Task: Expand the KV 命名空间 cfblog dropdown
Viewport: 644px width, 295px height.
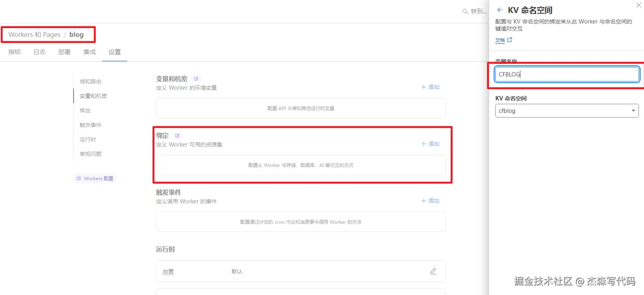Action: tap(567, 111)
